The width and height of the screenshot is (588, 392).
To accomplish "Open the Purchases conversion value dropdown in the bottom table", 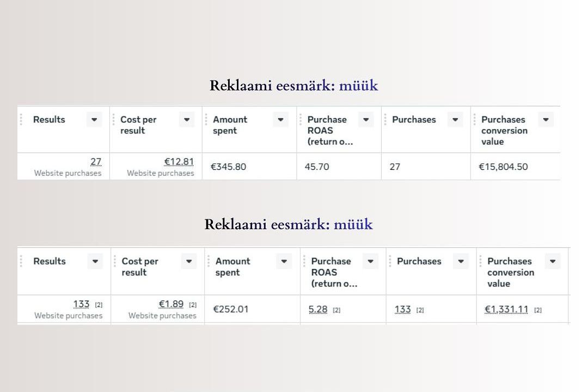I will pyautogui.click(x=553, y=261).
